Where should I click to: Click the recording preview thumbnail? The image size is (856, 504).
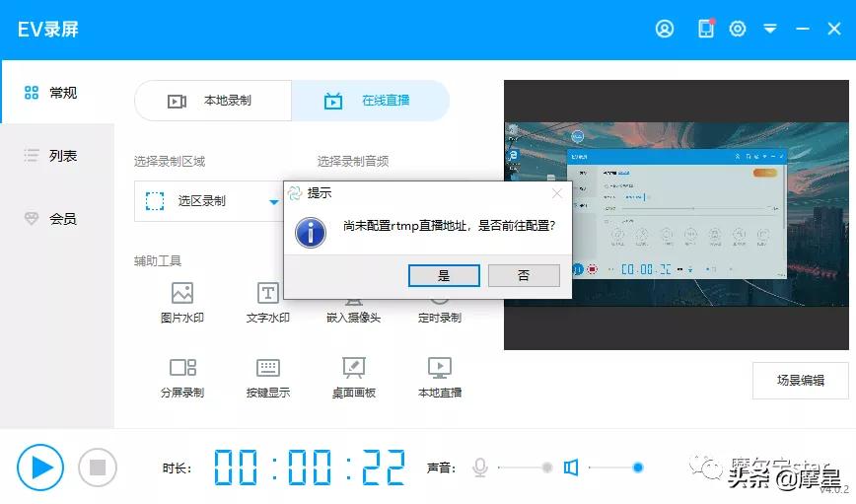tap(676, 215)
